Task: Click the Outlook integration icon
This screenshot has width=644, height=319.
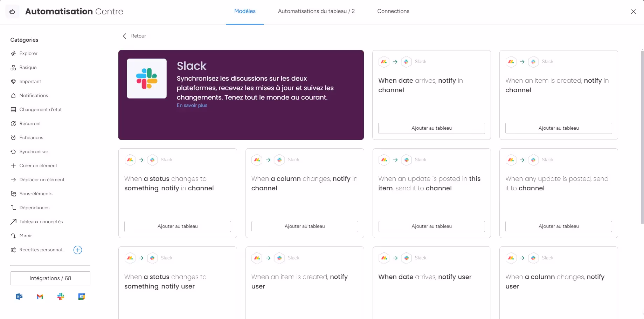Action: point(19,297)
